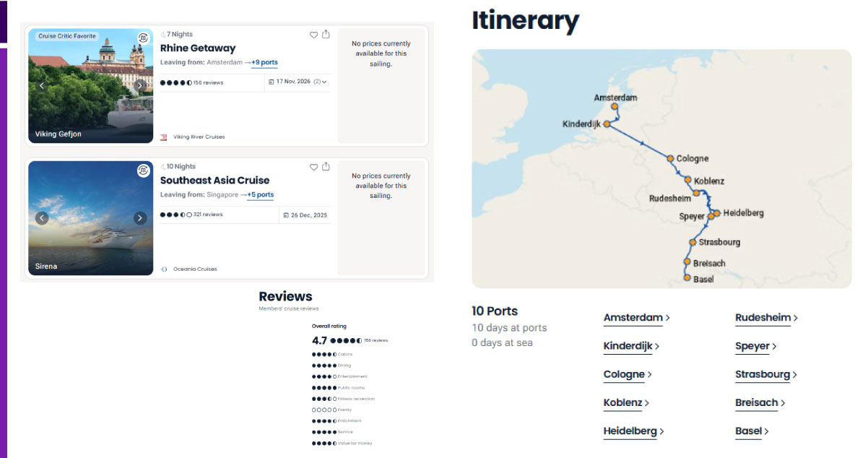
Task: Favorite the Southeast Asia Cruise with the heart icon
Action: [x=313, y=167]
